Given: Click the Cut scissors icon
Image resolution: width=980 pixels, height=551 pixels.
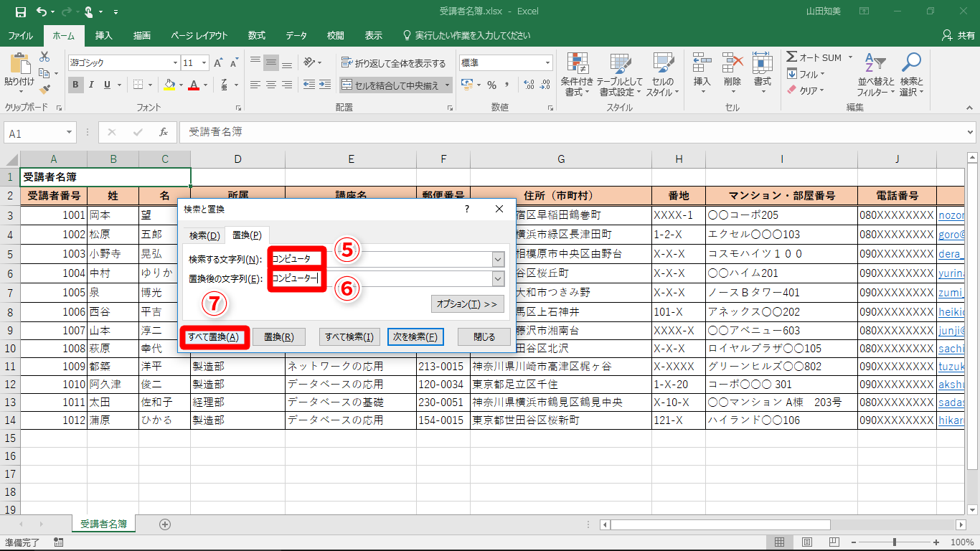Looking at the screenshot, I should 44,57.
